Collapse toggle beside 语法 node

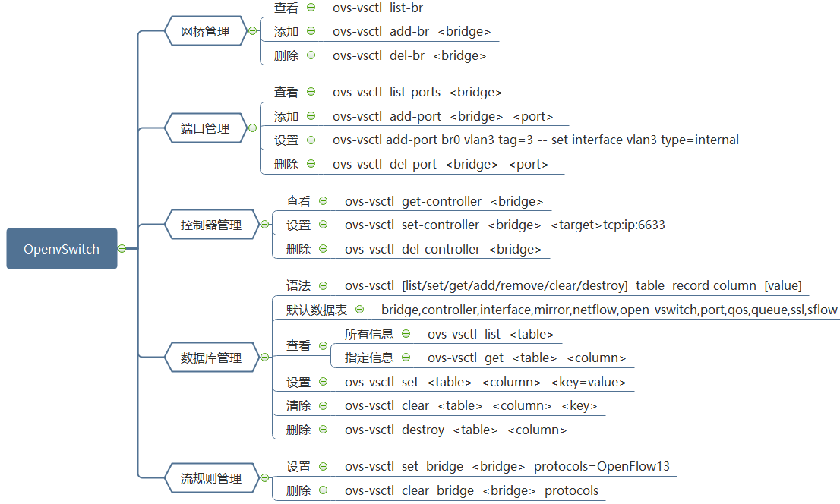(x=324, y=285)
